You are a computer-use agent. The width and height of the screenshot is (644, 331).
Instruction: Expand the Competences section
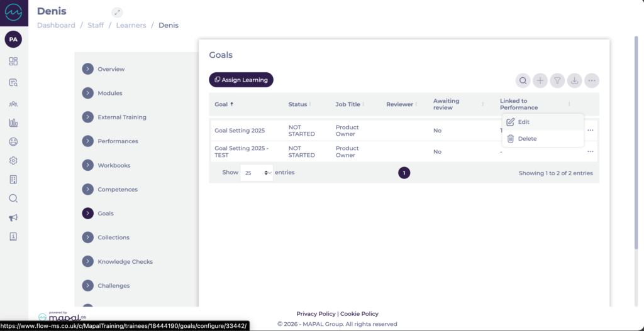pyautogui.click(x=117, y=190)
